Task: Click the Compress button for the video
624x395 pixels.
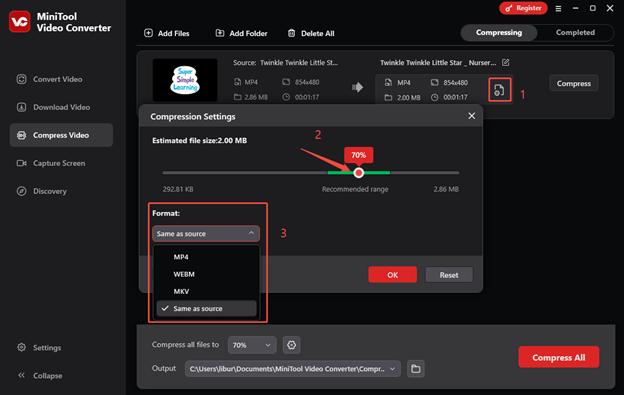Action: pos(573,83)
